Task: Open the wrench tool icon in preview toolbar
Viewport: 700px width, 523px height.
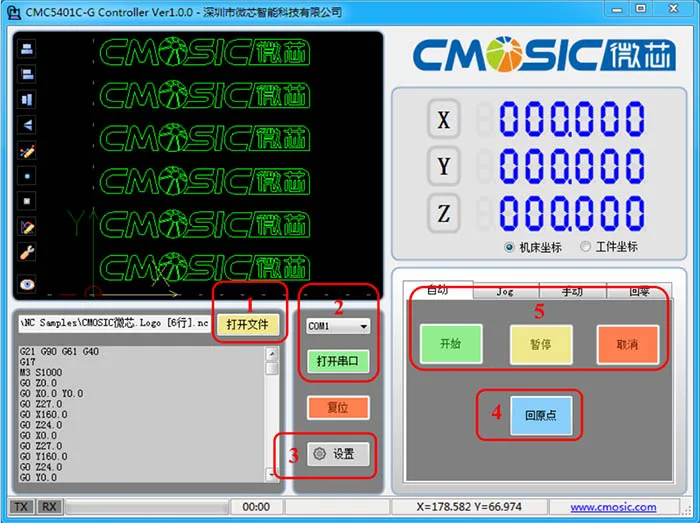Action: pyautogui.click(x=27, y=252)
